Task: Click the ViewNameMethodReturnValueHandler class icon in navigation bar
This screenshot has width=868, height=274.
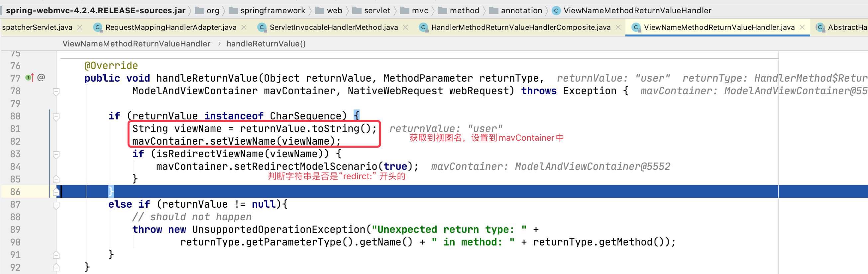Action: coord(556,11)
